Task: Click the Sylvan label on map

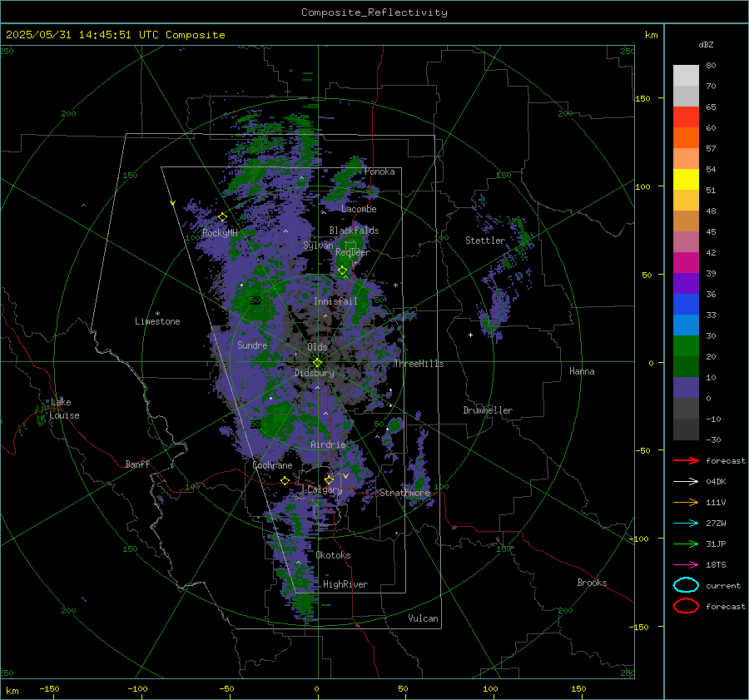Action: 318,246
